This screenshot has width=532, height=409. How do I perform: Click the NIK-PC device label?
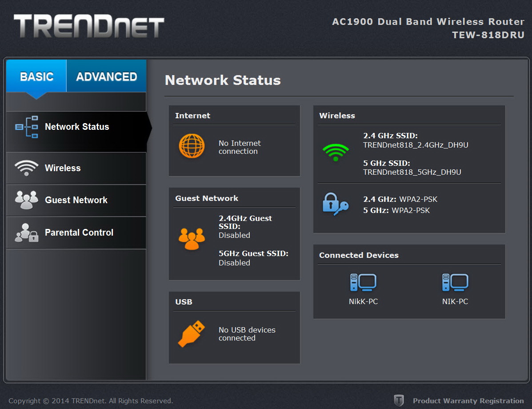pos(455,301)
